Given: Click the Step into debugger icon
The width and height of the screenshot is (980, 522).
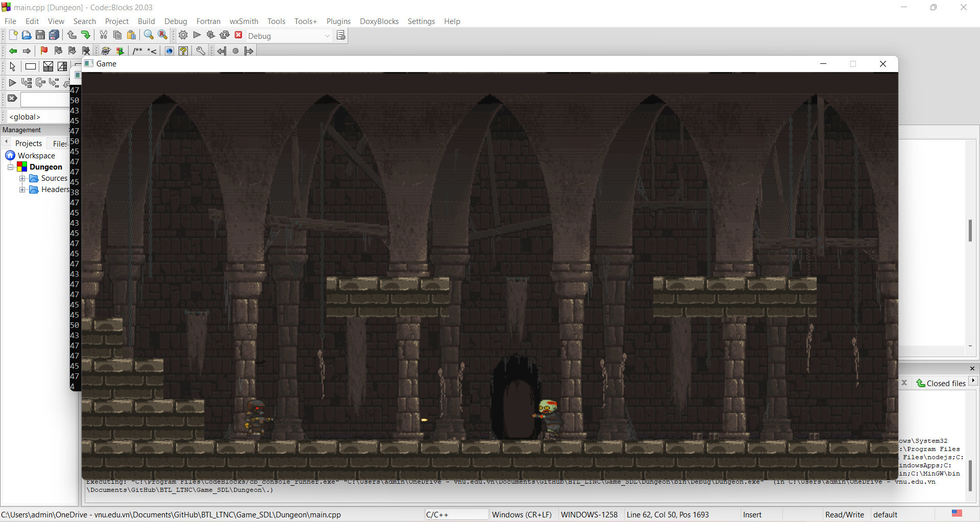Looking at the screenshot, I should point(54,83).
